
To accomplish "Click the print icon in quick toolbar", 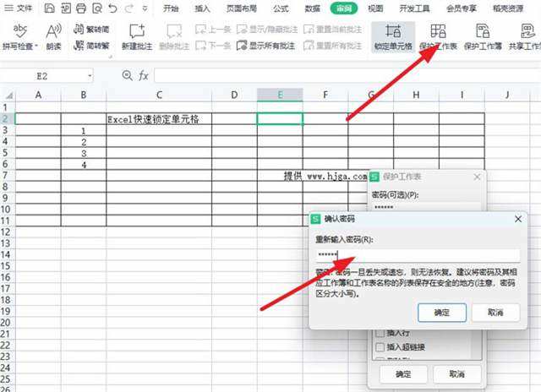I will tap(81, 8).
